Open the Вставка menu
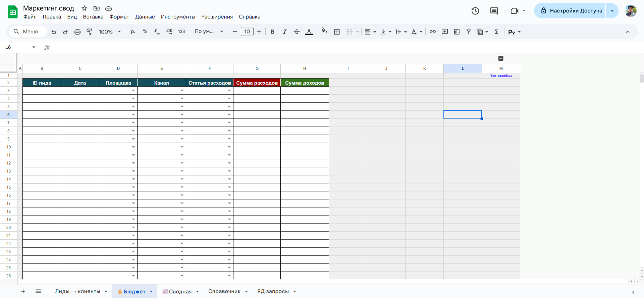 (x=93, y=17)
